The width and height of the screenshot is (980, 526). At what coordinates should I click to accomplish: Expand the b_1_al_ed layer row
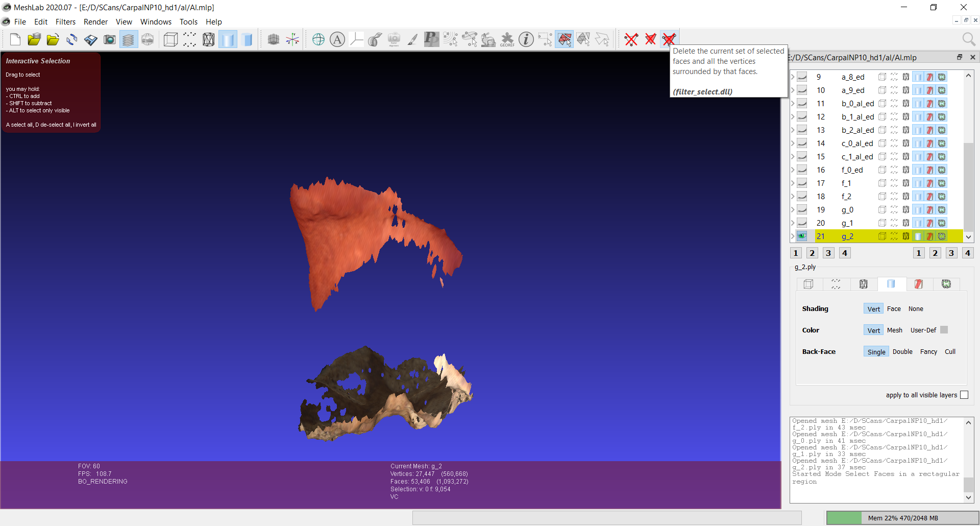point(793,116)
